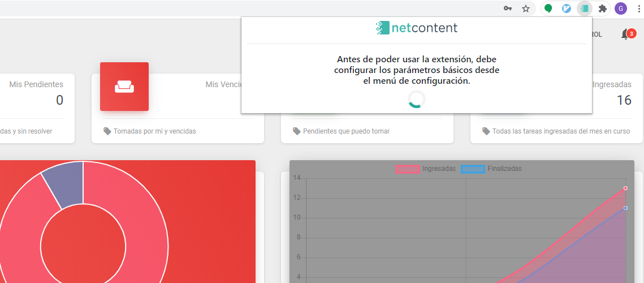Click the tag icon beside Pendientes que puedo tomar

[x=296, y=131]
